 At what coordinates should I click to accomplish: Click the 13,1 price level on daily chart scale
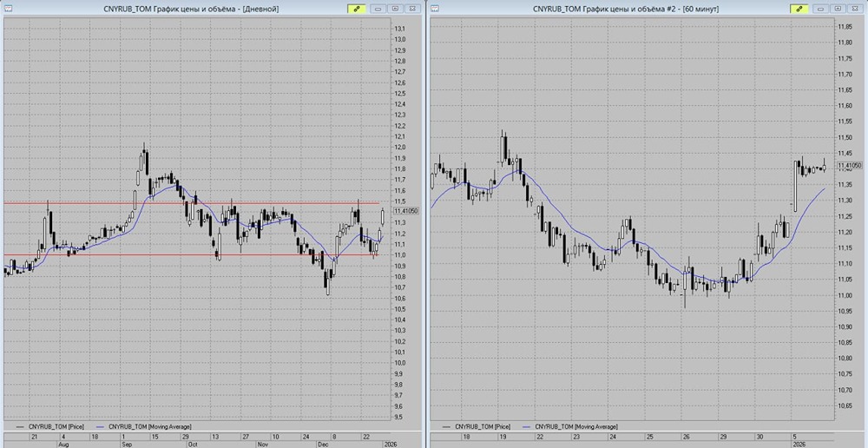click(399, 29)
